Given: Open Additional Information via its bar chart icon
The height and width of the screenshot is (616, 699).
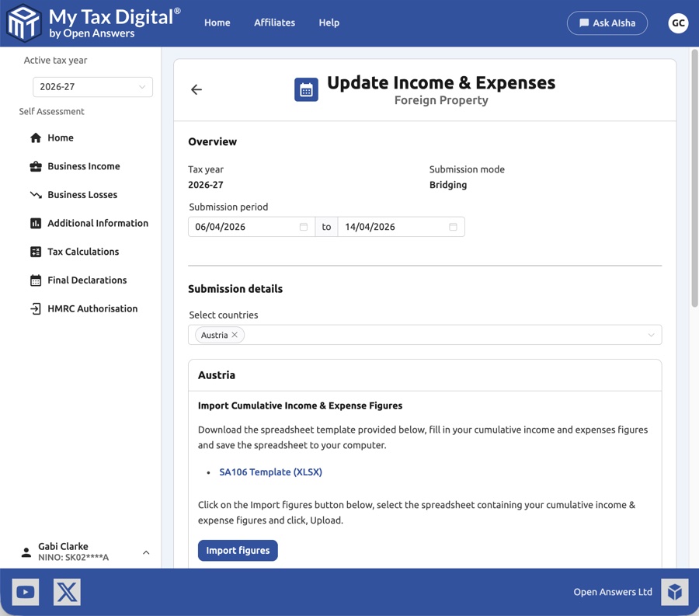Looking at the screenshot, I should point(36,223).
